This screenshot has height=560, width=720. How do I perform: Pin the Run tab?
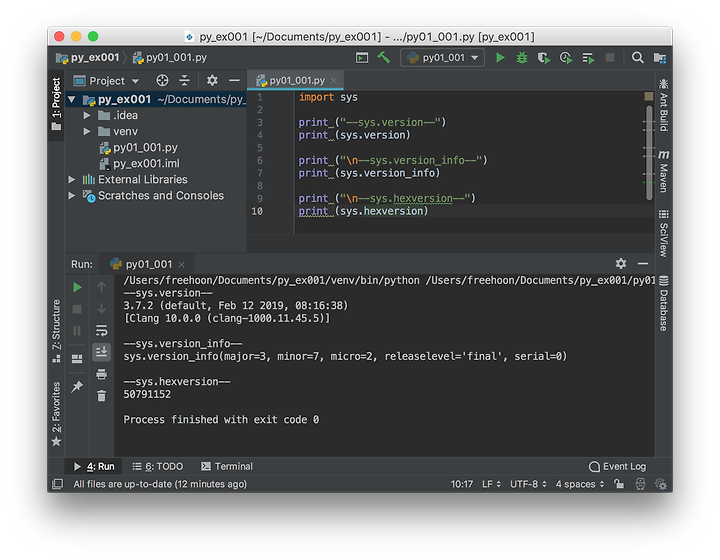[x=77, y=386]
